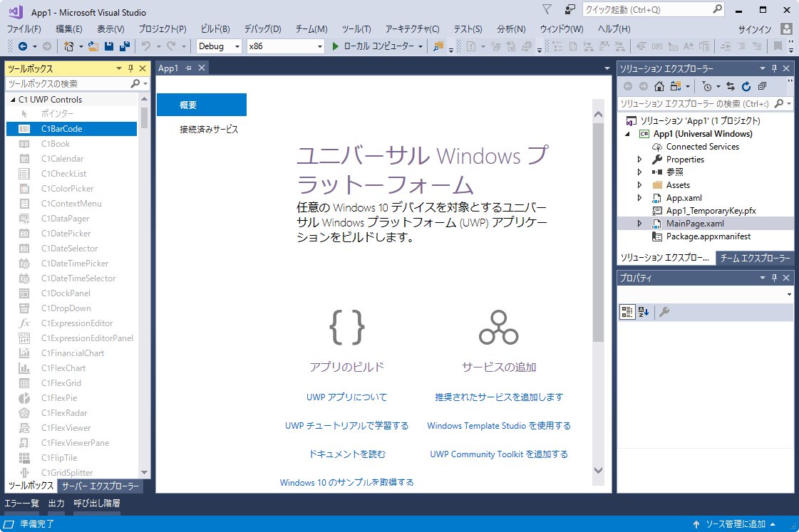Open the UWP チュートリアルで学習する link
This screenshot has width=799, height=532.
(346, 426)
